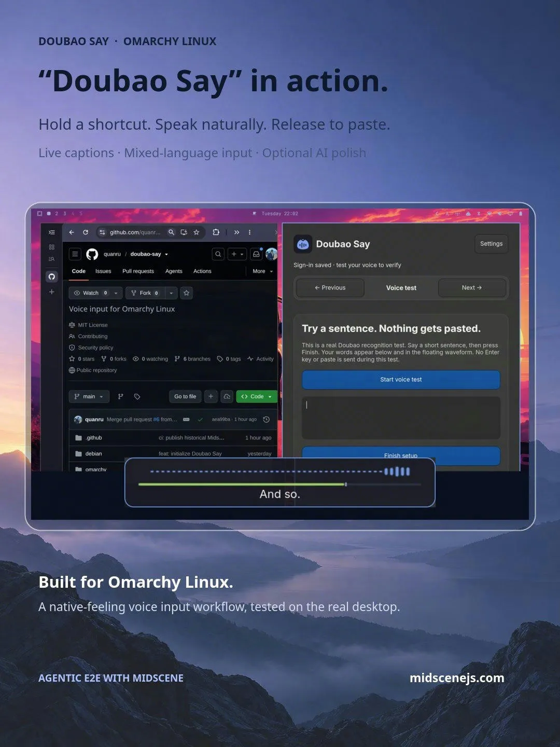Open tags icon next to branch selector

pos(137,397)
